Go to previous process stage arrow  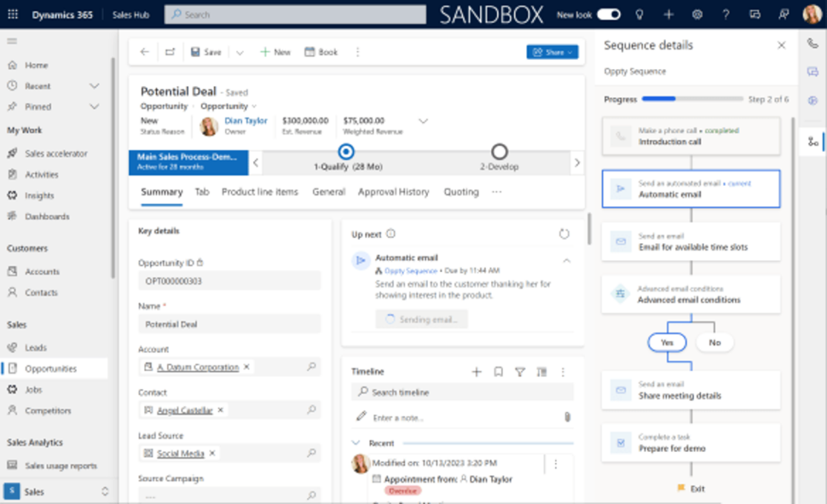click(256, 162)
